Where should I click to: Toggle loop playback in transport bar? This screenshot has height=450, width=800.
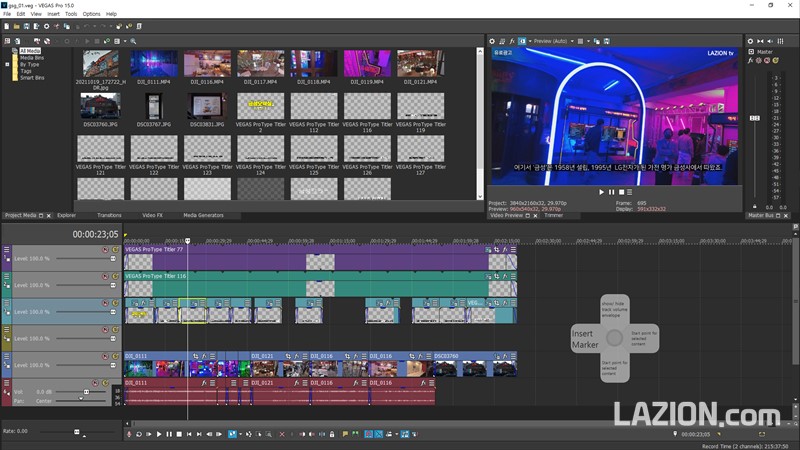[x=139, y=434]
